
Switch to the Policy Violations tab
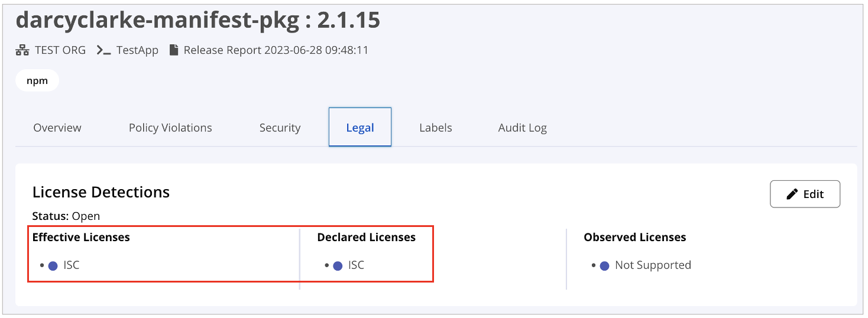(170, 128)
